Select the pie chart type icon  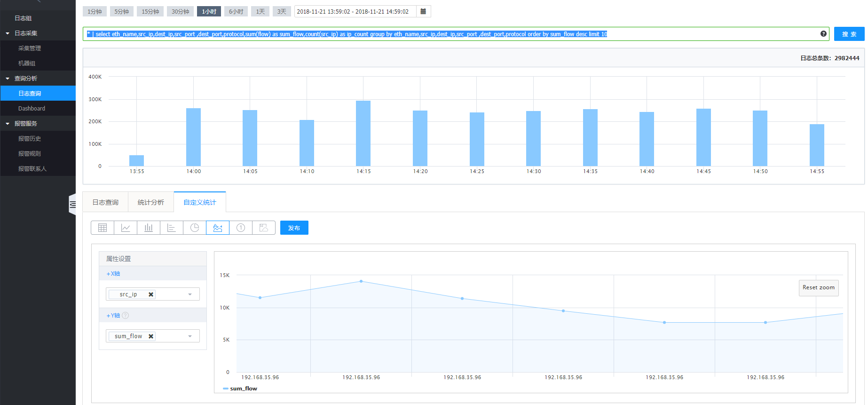195,228
